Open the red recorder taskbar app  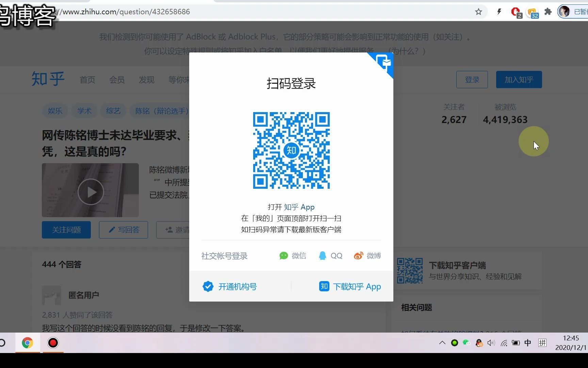pyautogui.click(x=53, y=343)
